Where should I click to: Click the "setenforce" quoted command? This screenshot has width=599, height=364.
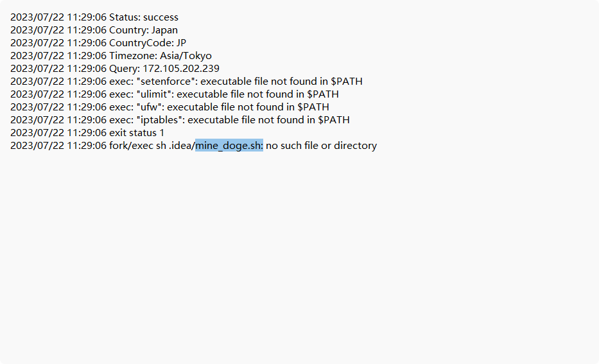click(166, 82)
